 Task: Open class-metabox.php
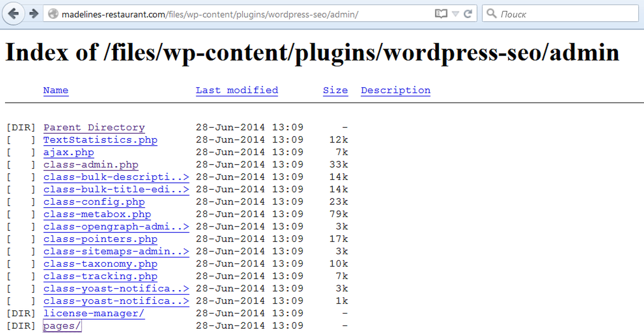coord(97,214)
